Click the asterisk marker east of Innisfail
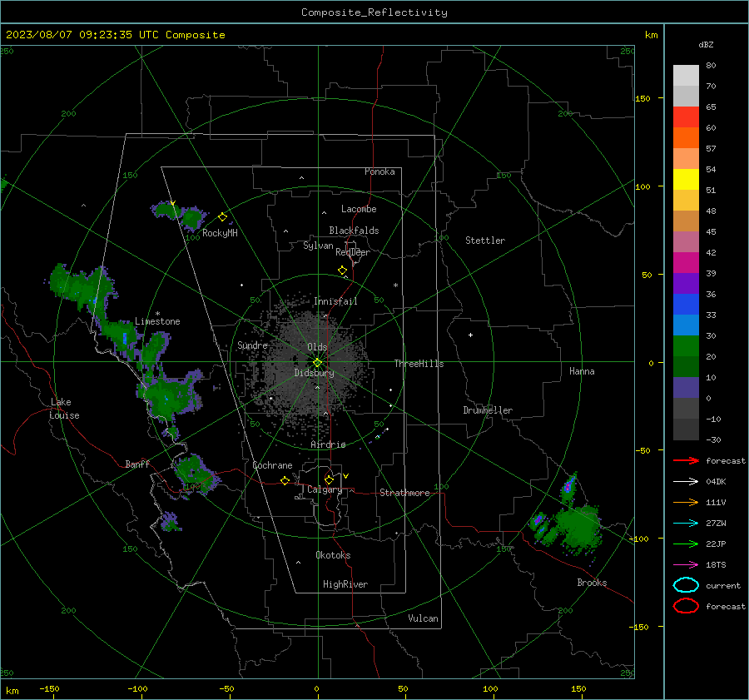This screenshot has height=700, width=749. pos(395,285)
